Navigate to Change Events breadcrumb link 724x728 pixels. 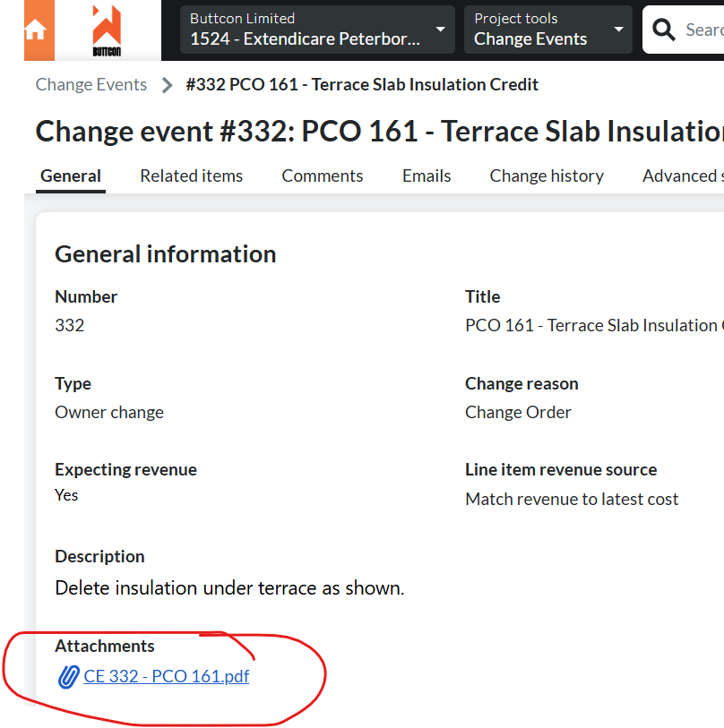point(91,84)
